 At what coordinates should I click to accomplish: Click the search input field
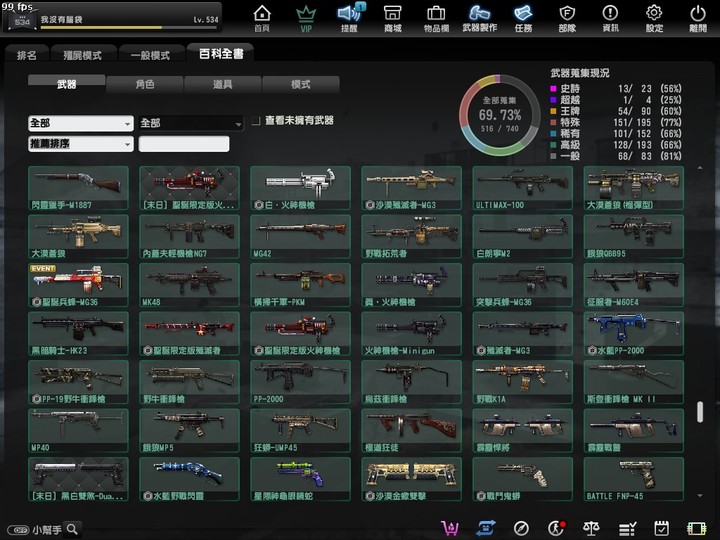click(184, 144)
